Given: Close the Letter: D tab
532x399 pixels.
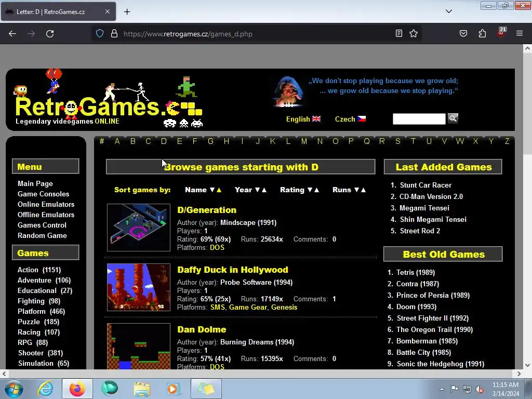Looking at the screenshot, I should coord(107,11).
